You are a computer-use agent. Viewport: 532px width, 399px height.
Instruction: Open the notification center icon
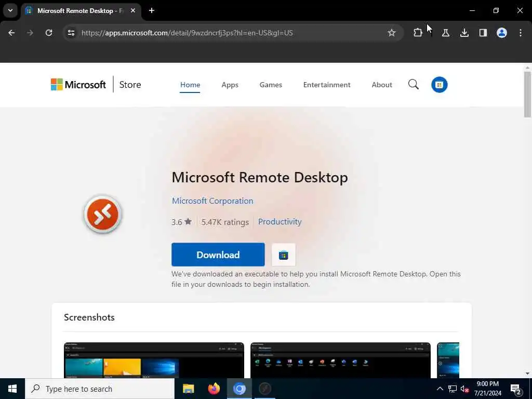(516, 390)
